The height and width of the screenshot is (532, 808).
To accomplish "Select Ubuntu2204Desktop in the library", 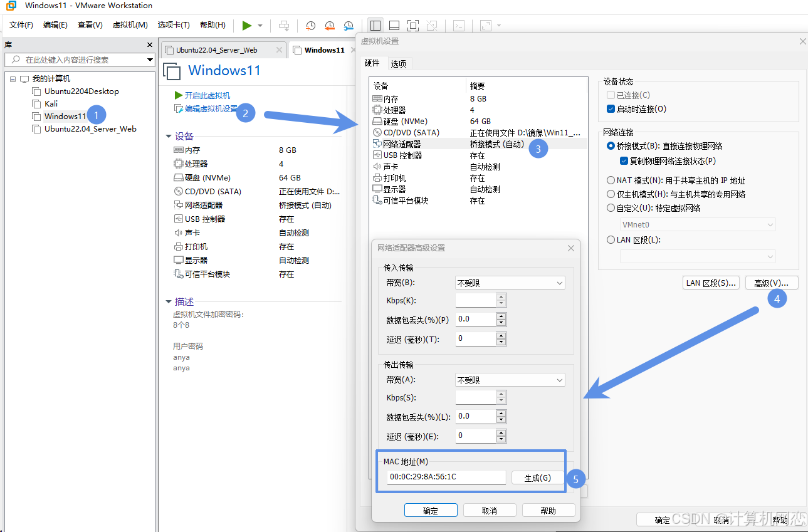I will pos(81,91).
